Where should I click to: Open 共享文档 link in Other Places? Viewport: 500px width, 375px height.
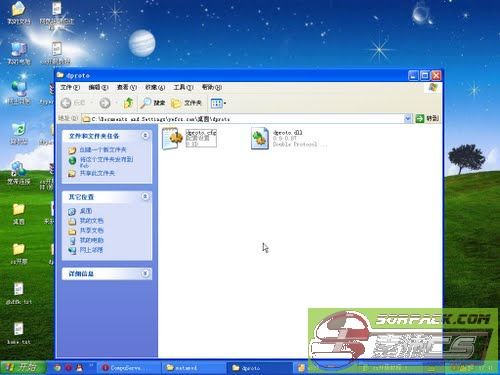coord(91,230)
